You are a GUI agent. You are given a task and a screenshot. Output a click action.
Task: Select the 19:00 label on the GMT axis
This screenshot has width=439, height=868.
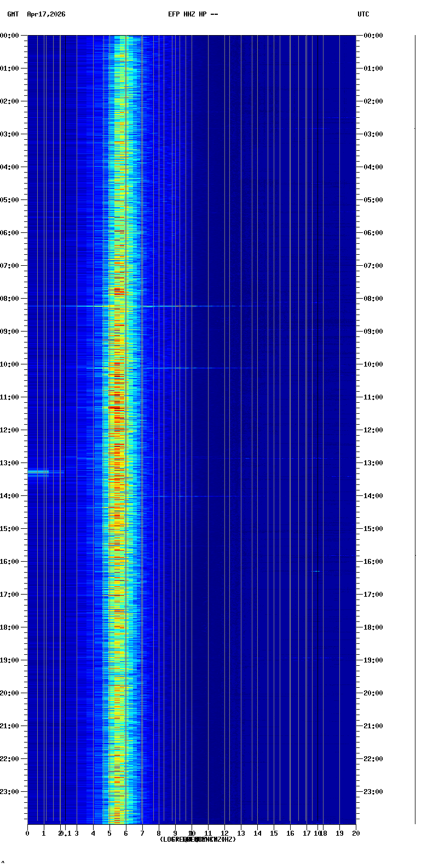pyautogui.click(x=9, y=660)
